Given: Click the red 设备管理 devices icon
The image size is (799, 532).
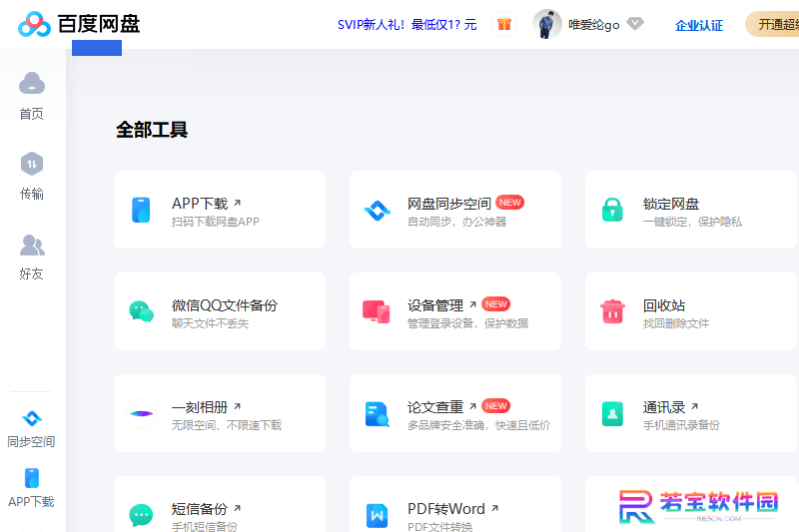Looking at the screenshot, I should click(377, 311).
